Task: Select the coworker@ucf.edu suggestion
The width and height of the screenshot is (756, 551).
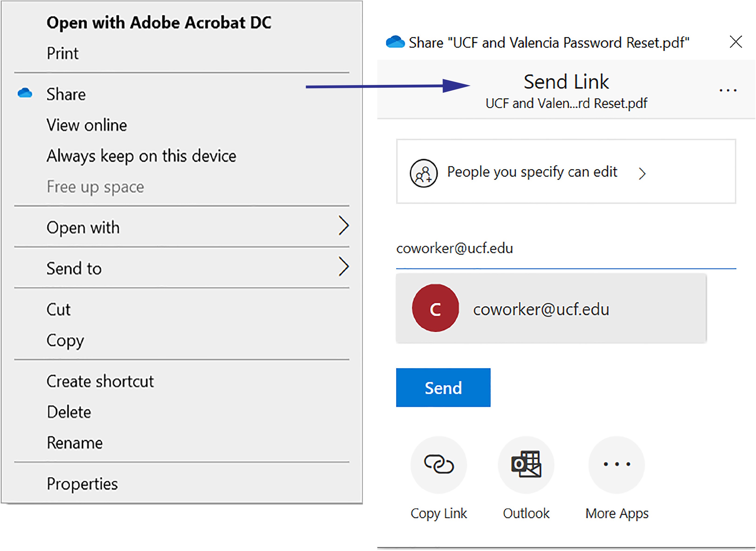Action: [x=551, y=309]
